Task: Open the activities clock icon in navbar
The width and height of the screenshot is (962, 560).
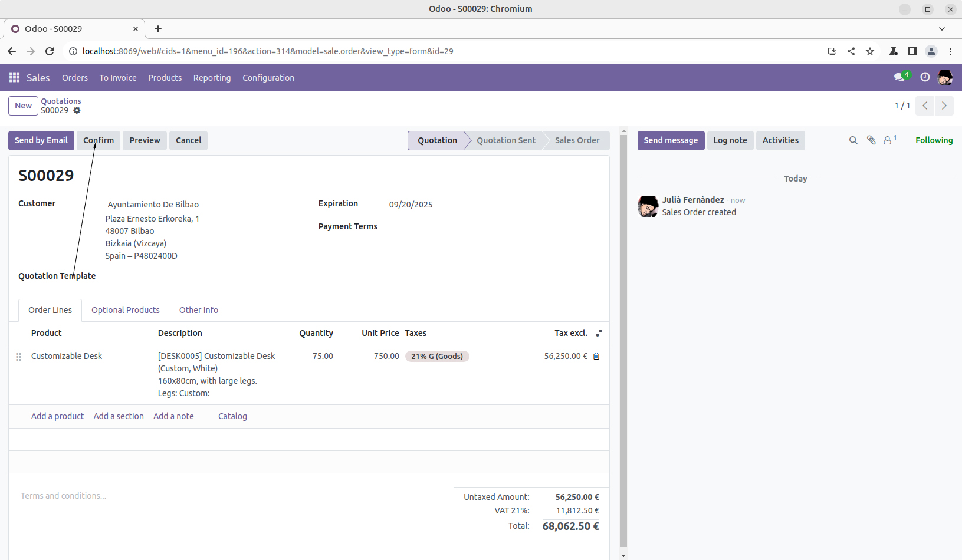Action: pos(925,77)
